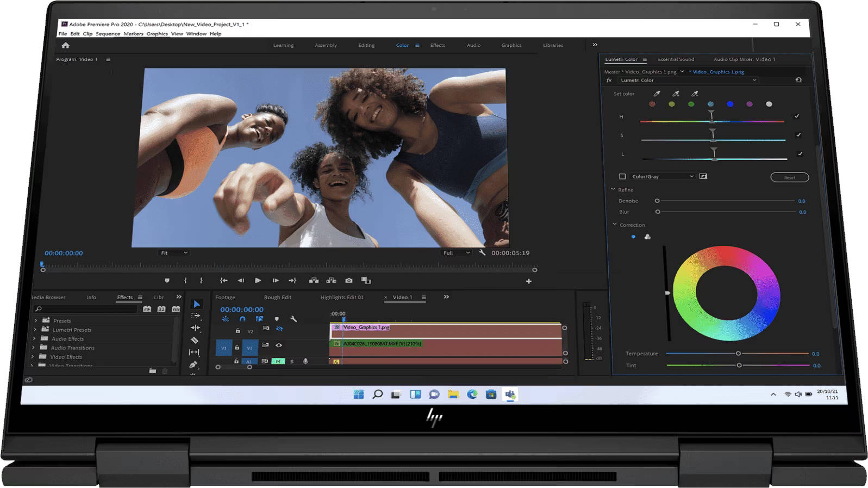Screen dimensions: 868x488
Task: Step back one frame
Action: 241,281
